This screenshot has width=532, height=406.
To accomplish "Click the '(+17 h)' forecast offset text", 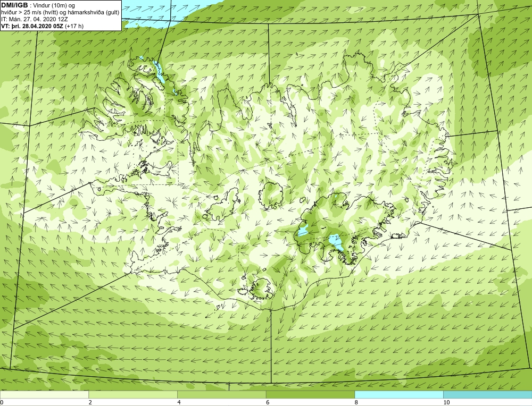I will click(74, 26).
